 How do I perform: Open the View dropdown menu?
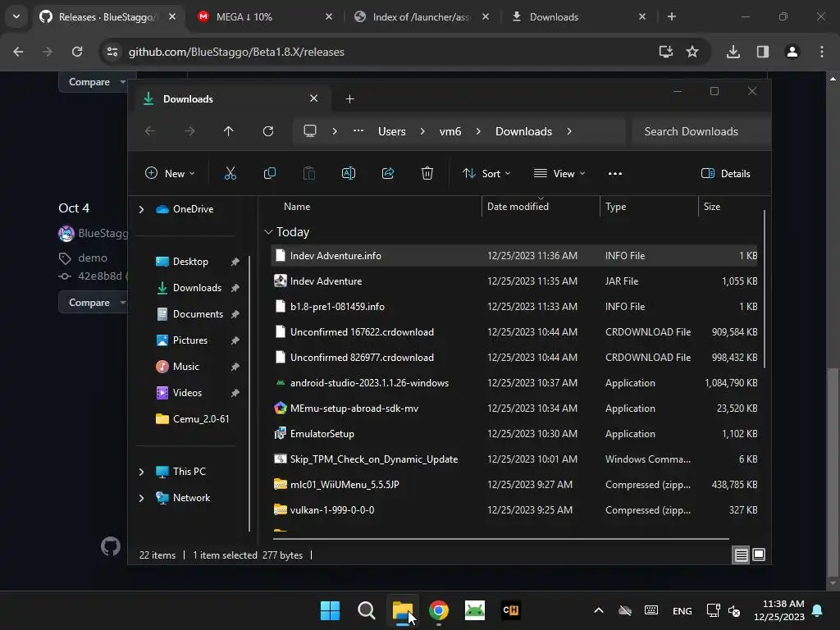tap(559, 173)
